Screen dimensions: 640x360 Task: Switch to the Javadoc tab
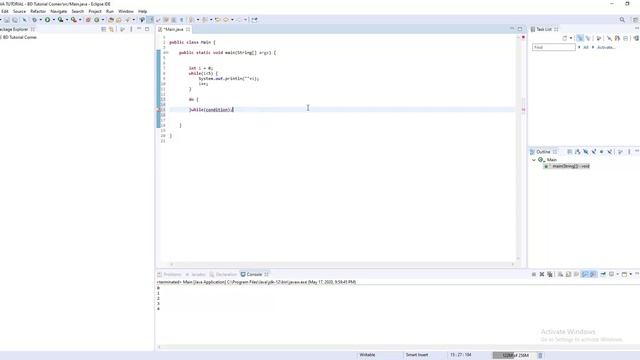click(196, 274)
